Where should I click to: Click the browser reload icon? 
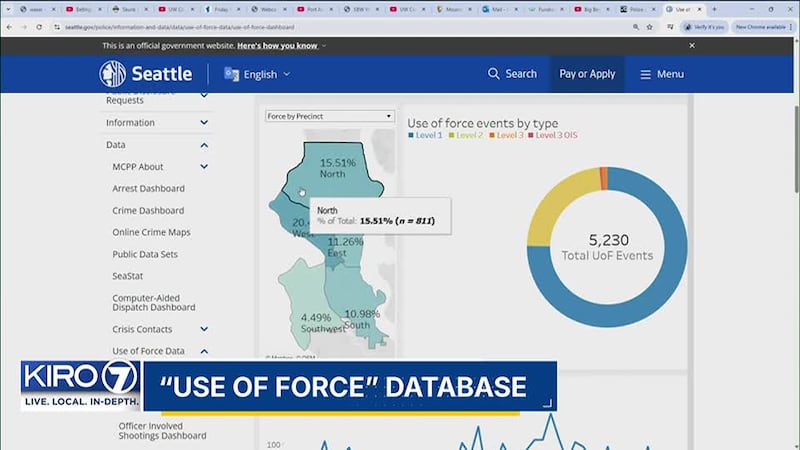pos(39,27)
